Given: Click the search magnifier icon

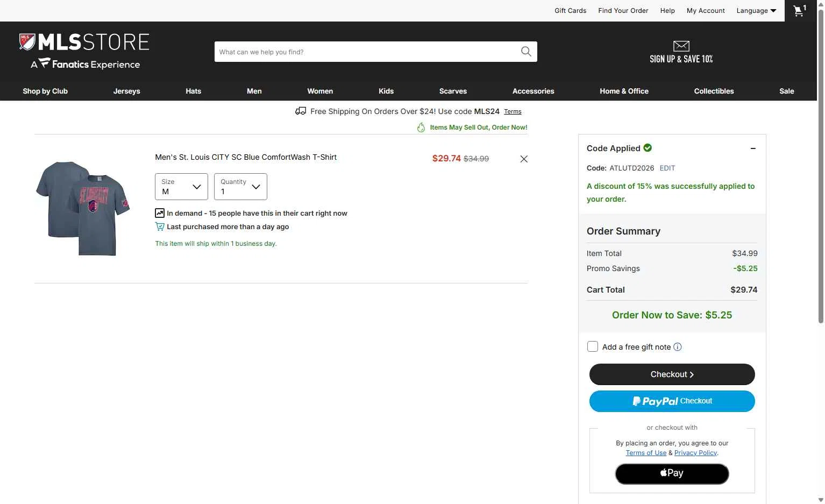Looking at the screenshot, I should pyautogui.click(x=526, y=52).
